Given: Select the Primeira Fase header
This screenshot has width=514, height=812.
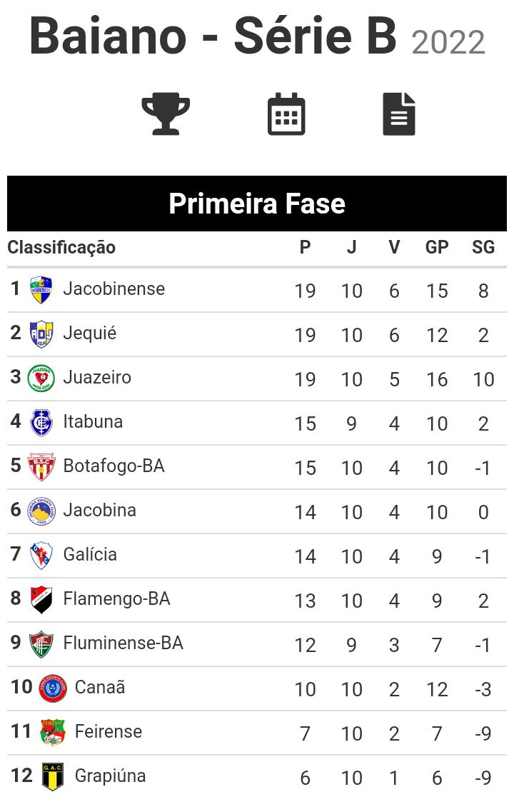Looking at the screenshot, I should point(257,204).
